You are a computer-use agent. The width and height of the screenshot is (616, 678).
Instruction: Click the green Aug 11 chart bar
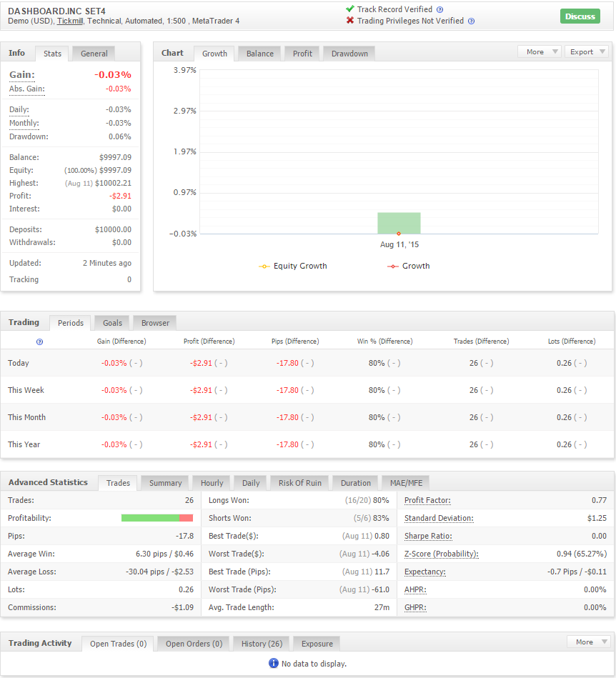point(399,222)
